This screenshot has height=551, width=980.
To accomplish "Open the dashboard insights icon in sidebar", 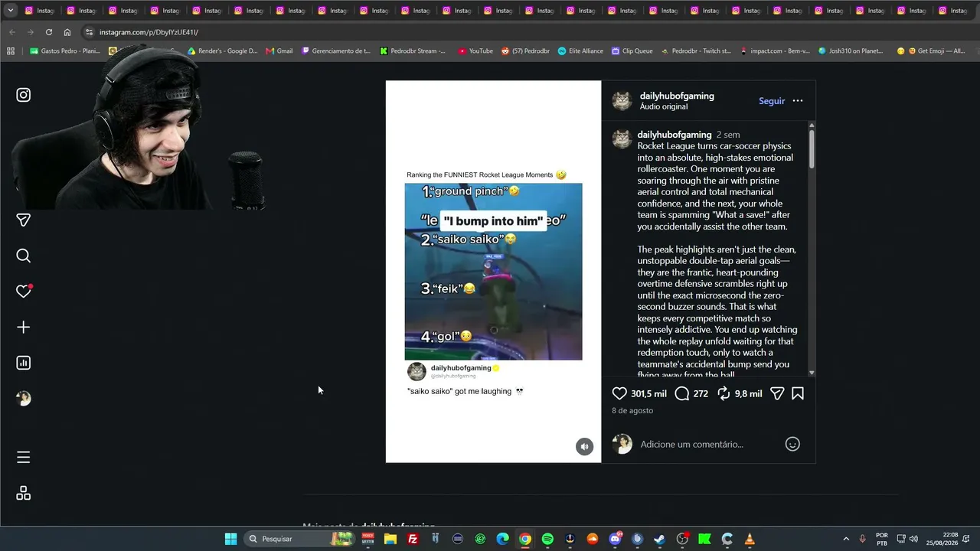I will pyautogui.click(x=24, y=363).
